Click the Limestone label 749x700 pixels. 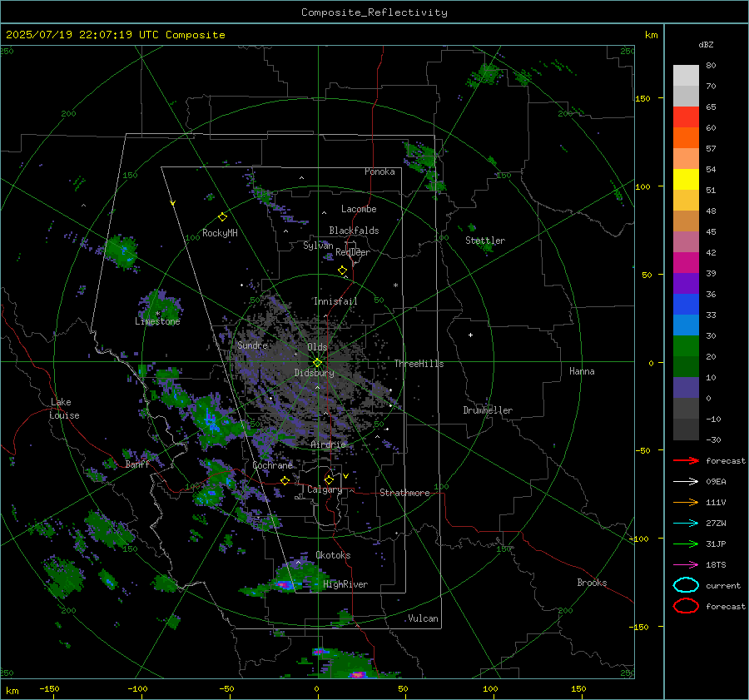coord(157,321)
